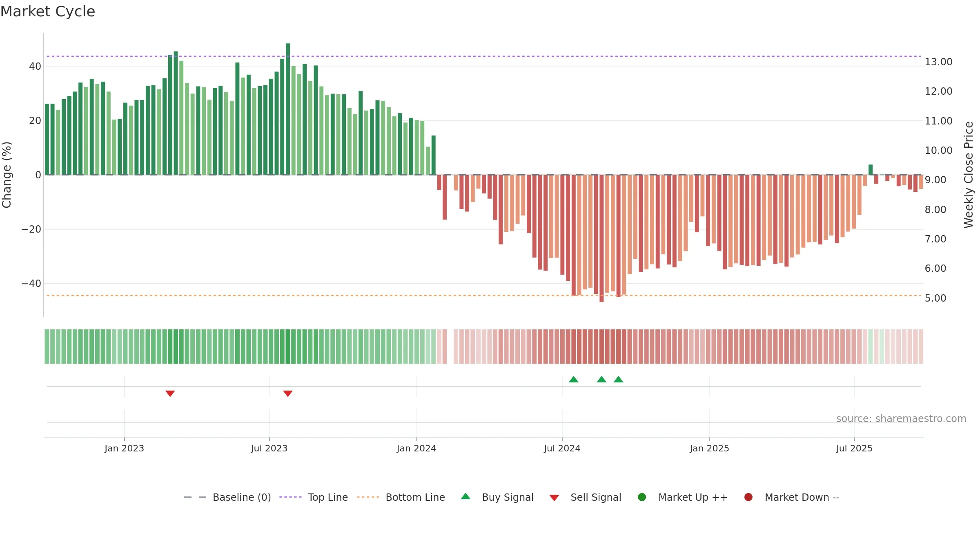Click the lowest red bar crossing bottom line
The height and width of the screenshot is (551, 980).
click(x=601, y=238)
